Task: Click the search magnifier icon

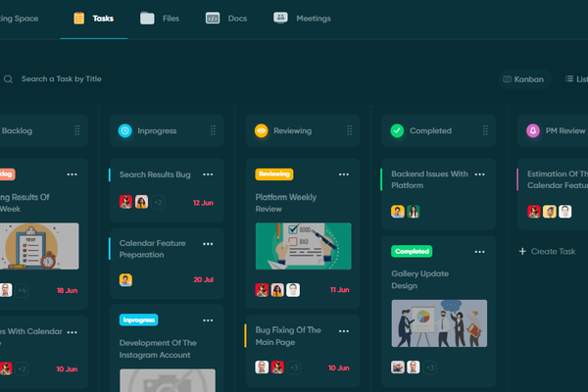Action: coord(8,79)
